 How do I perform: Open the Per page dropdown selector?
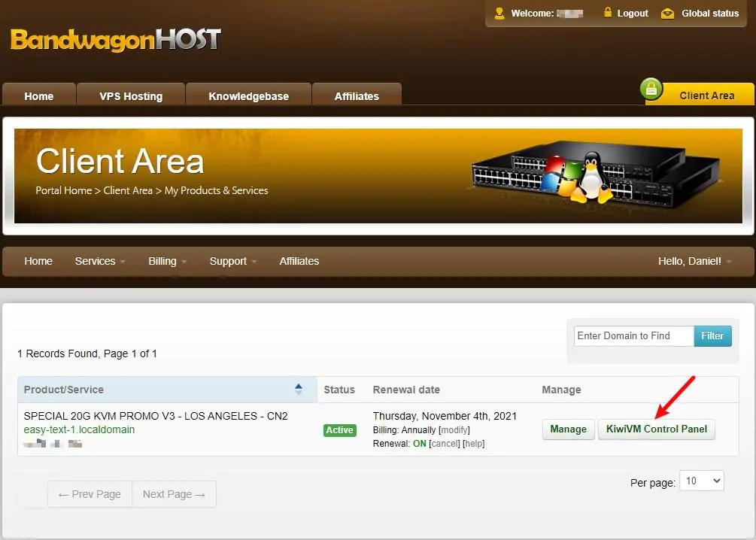tap(701, 481)
